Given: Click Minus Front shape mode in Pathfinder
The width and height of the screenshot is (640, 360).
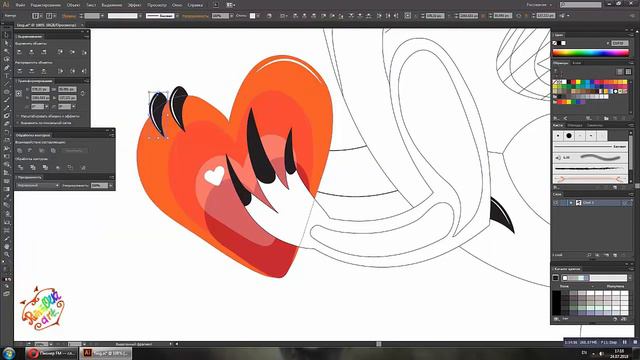Looking at the screenshot, I should click(x=31, y=151).
